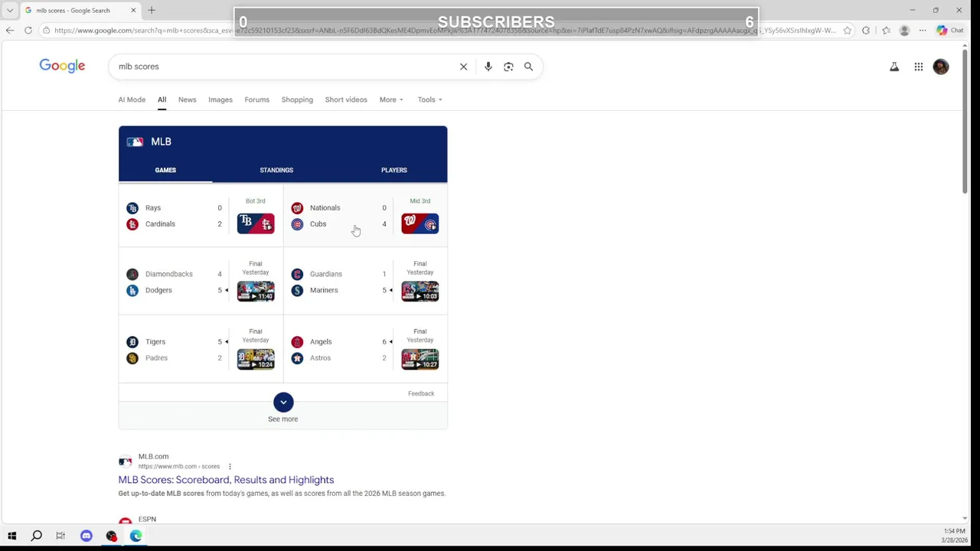Play Tigers Padres highlight video
980x551 pixels.
pos(256,360)
